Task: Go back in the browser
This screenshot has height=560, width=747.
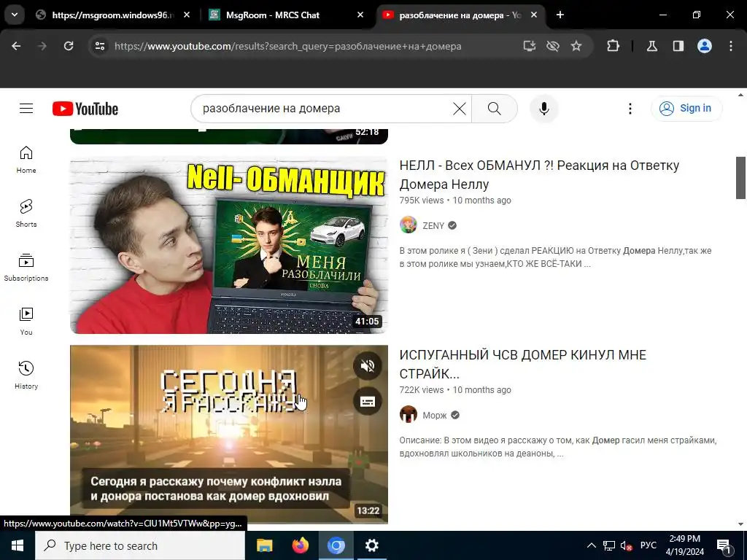Action: click(16, 46)
